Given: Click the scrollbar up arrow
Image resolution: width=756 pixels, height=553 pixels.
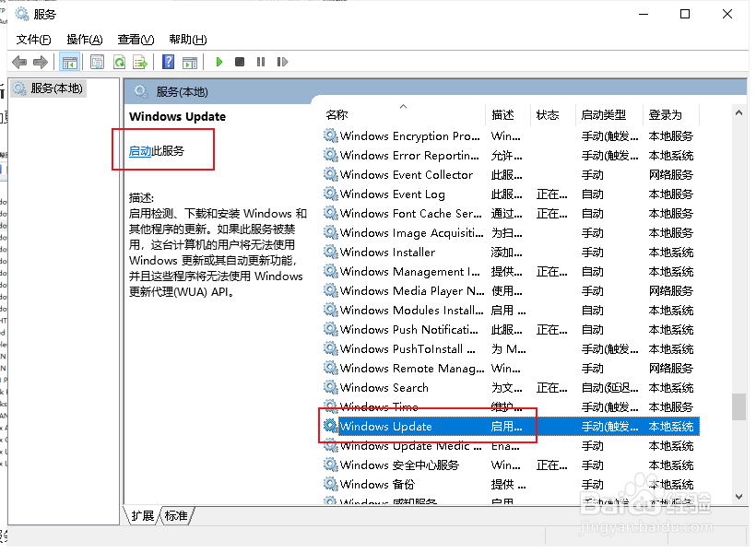Looking at the screenshot, I should tap(738, 112).
